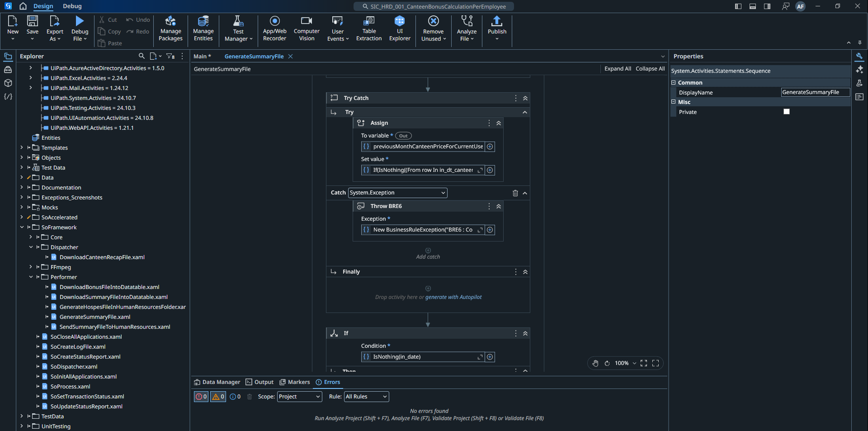Launch the App/Web Recorder
This screenshot has width=868, height=431.
274,28
